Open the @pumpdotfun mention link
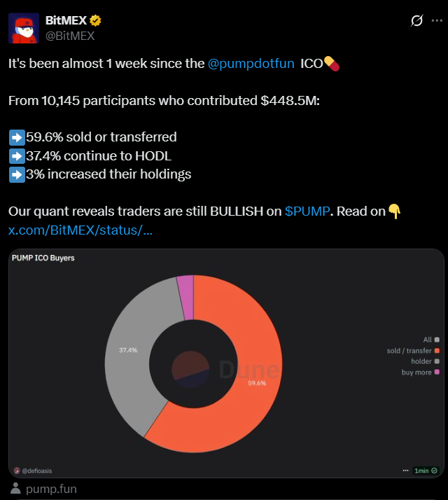Viewport: 448px width, 500px height. (x=251, y=64)
